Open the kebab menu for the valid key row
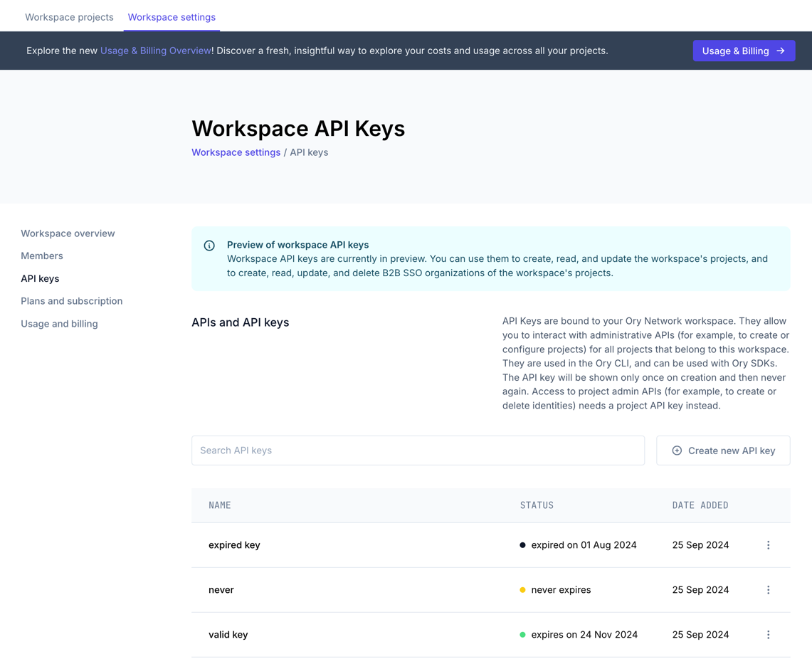The height and width of the screenshot is (669, 812). [768, 634]
